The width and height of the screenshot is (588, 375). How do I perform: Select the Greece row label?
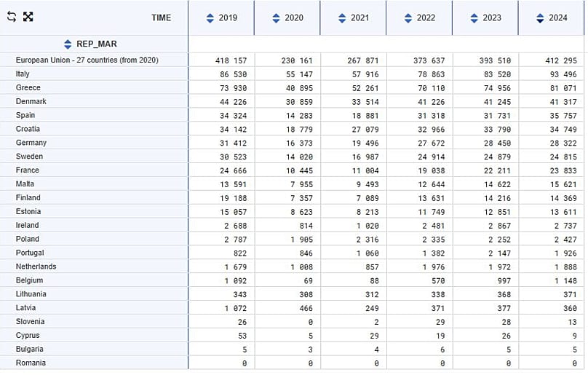(28, 87)
